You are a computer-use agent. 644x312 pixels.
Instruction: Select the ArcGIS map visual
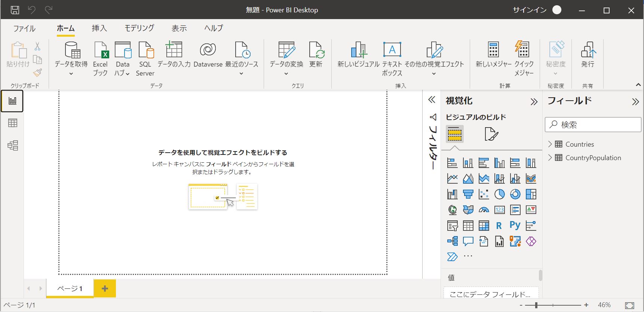click(x=515, y=241)
